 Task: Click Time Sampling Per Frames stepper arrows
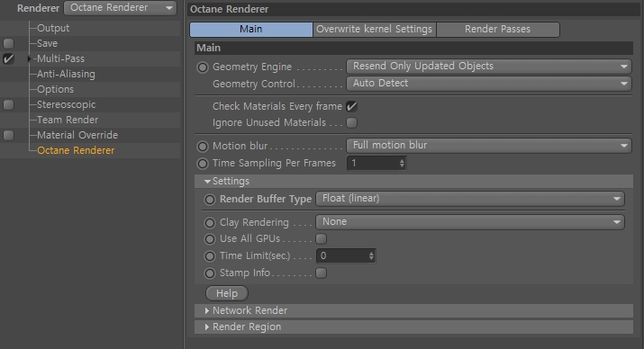click(x=402, y=163)
